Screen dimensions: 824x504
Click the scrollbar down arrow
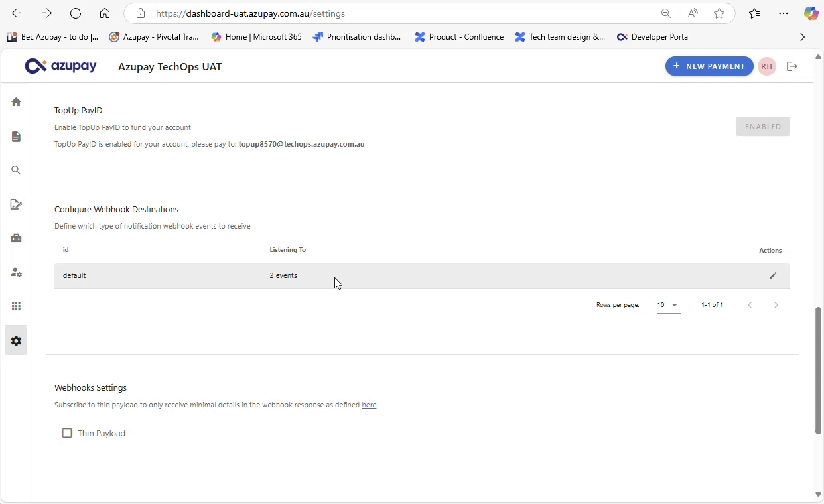(x=818, y=495)
